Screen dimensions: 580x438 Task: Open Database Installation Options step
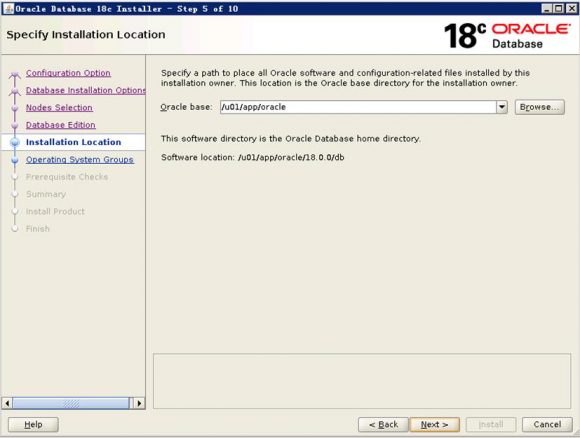[85, 90]
